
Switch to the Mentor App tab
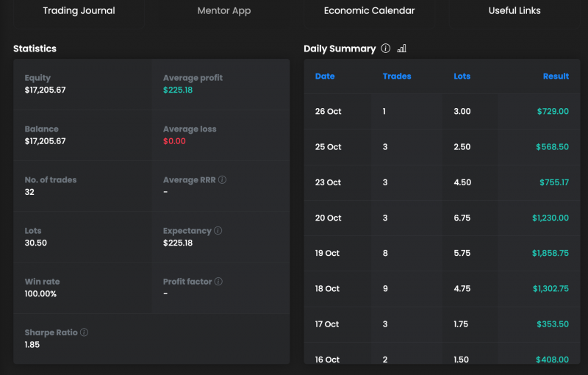point(224,11)
